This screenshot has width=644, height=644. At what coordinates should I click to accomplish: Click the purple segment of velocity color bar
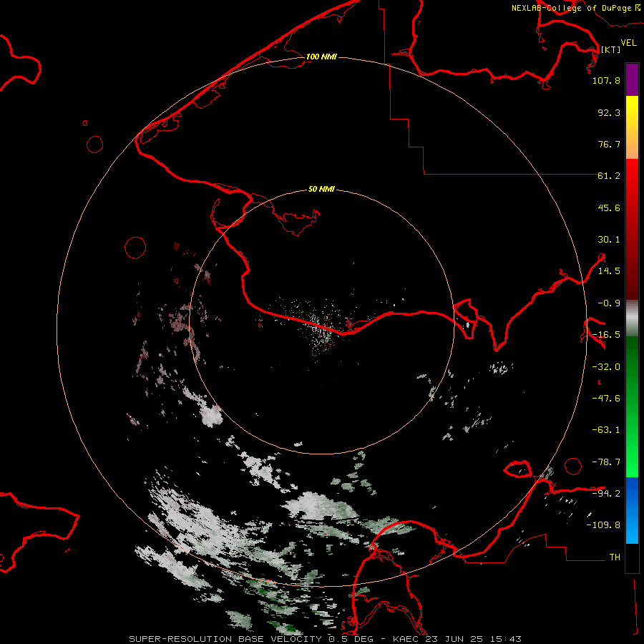tap(632, 80)
